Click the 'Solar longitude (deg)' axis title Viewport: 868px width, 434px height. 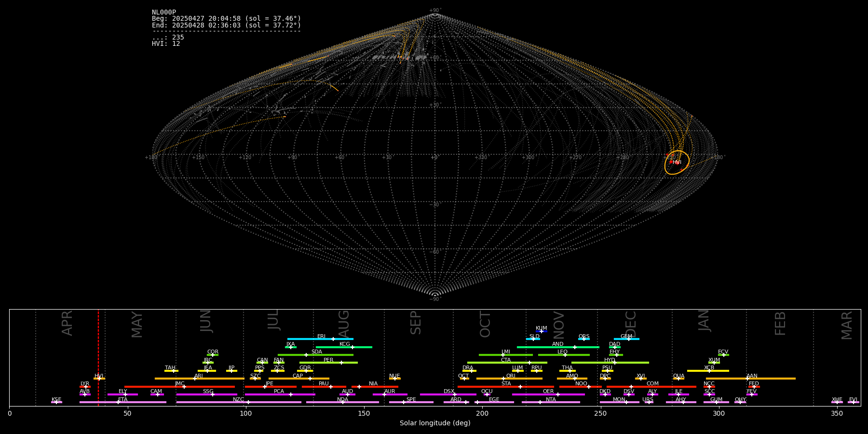pyautogui.click(x=435, y=423)
